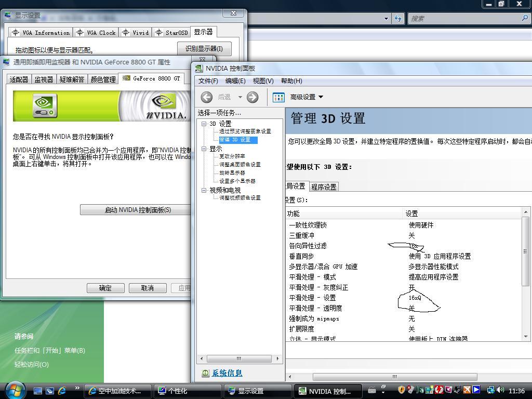
Task: Switch to the 适配器 tab
Action: click(19, 79)
